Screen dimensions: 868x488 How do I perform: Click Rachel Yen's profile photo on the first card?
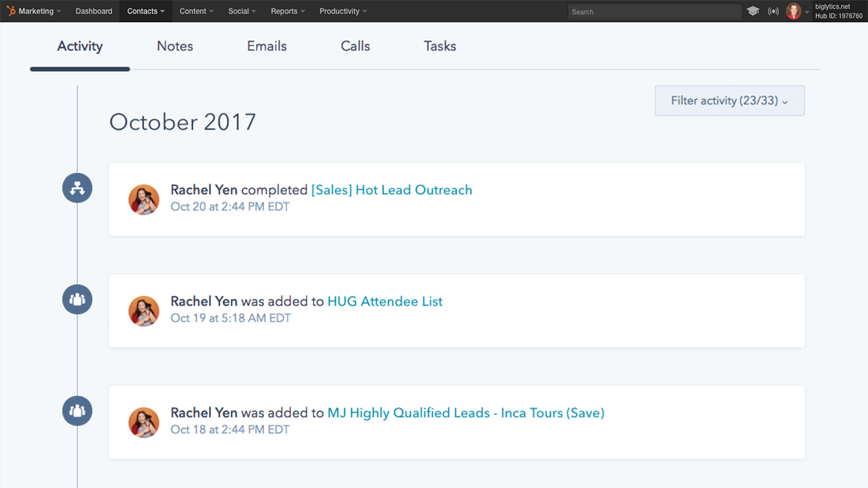click(x=144, y=200)
